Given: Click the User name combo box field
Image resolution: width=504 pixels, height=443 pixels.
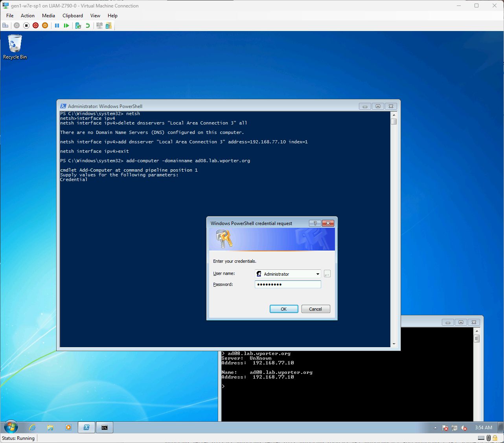Looking at the screenshot, I should [x=288, y=274].
